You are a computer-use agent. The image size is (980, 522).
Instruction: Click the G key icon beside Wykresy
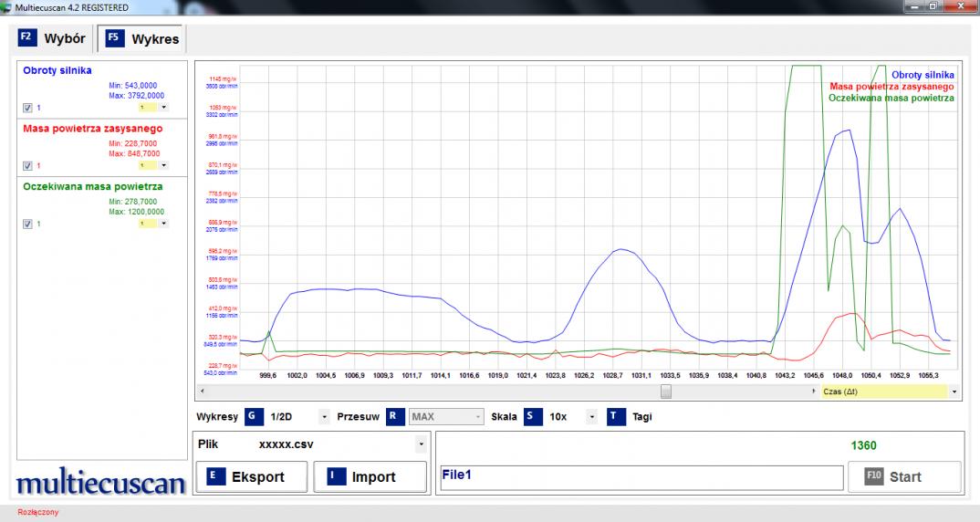tap(254, 417)
